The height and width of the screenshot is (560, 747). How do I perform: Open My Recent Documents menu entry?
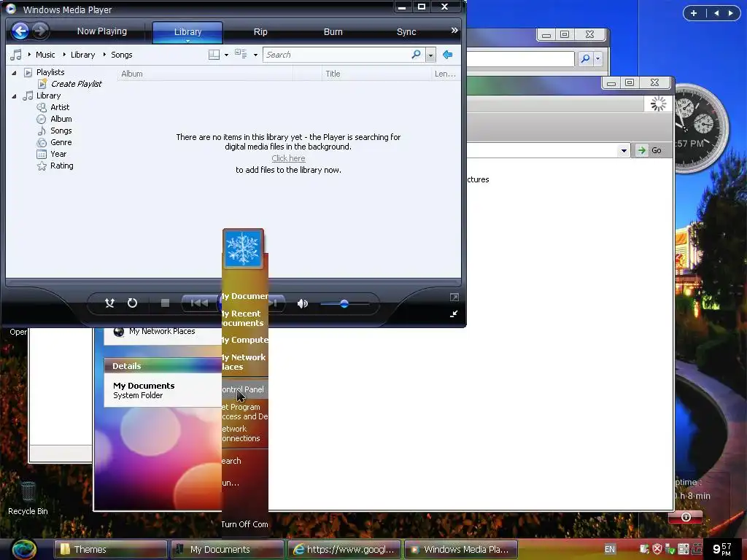pos(244,318)
